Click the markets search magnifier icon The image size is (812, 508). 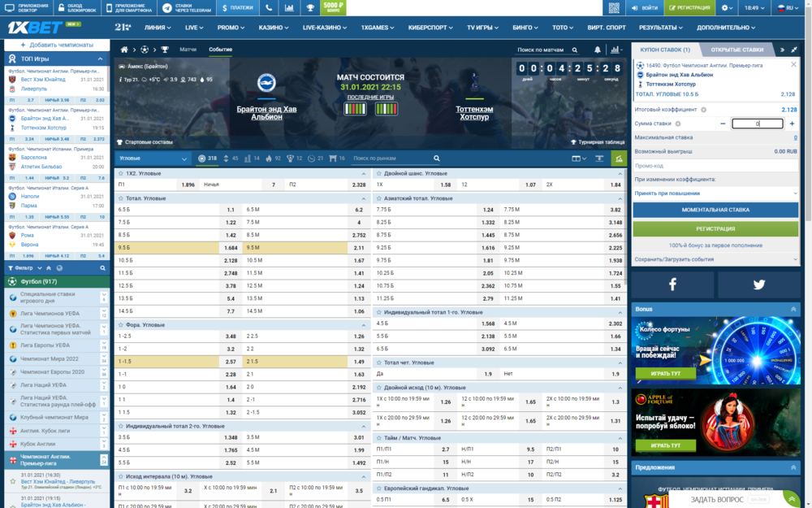point(437,158)
